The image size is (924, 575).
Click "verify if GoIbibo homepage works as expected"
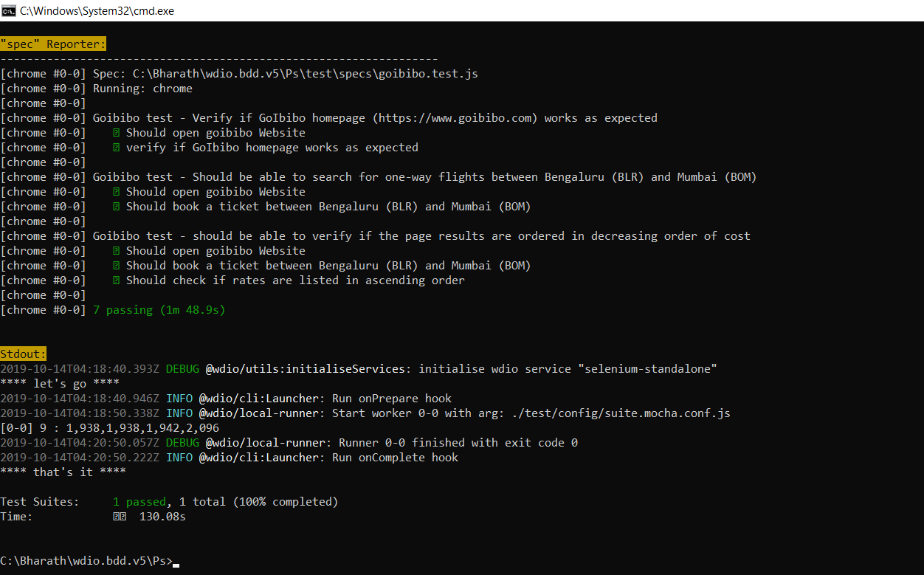click(x=272, y=148)
